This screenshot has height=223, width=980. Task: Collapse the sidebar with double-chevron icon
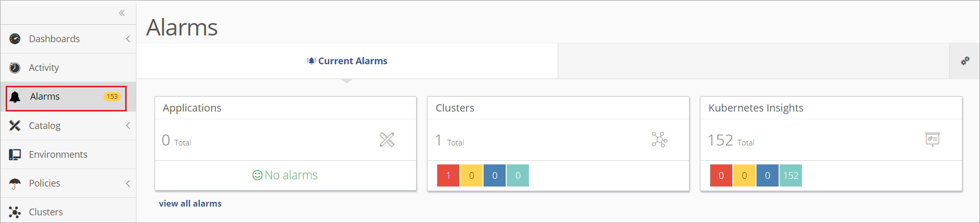tap(122, 13)
